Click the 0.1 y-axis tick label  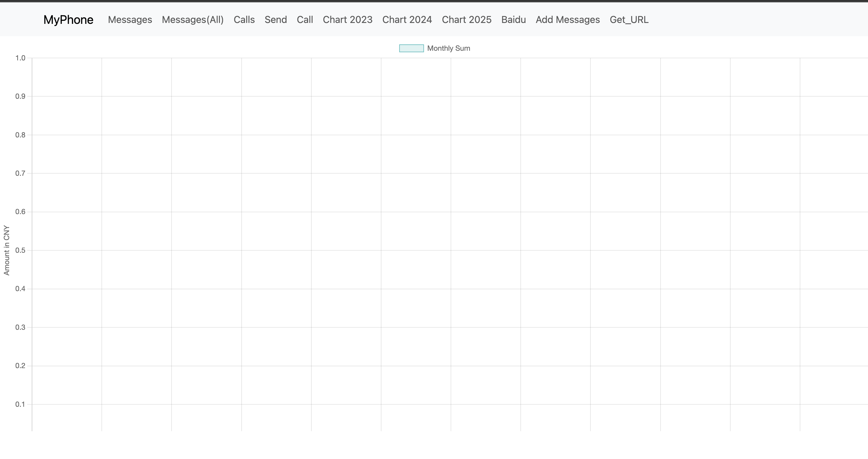[20, 404]
